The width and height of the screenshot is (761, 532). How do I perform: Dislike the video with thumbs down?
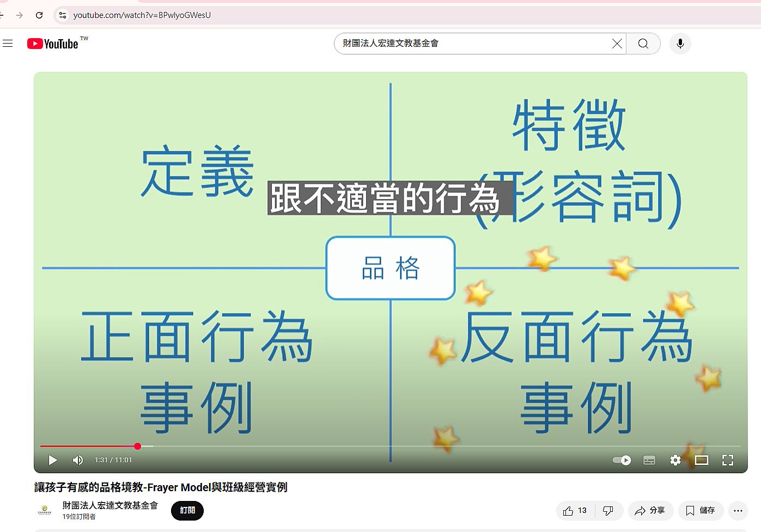(608, 510)
